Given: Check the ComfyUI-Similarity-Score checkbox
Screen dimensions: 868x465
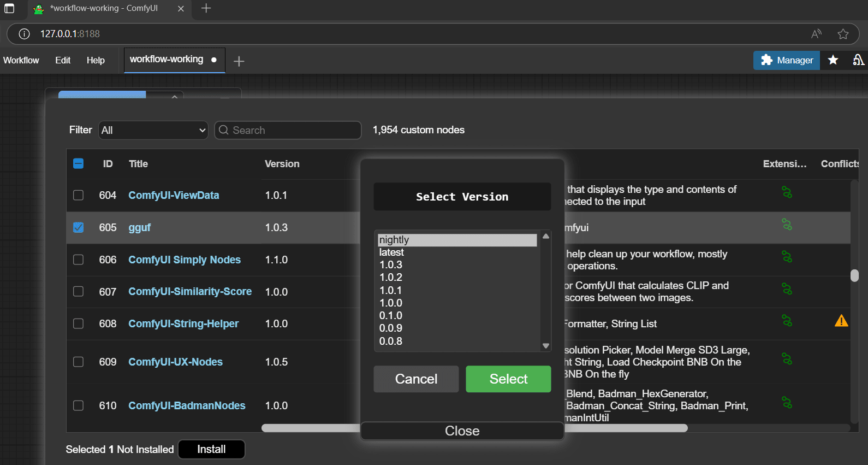Looking at the screenshot, I should click(x=79, y=291).
